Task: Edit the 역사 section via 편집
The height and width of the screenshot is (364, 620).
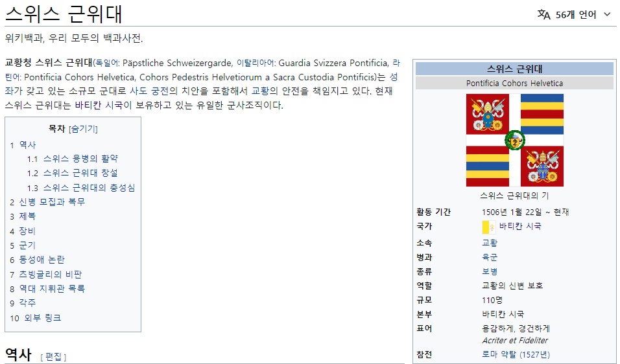Action: point(53,357)
